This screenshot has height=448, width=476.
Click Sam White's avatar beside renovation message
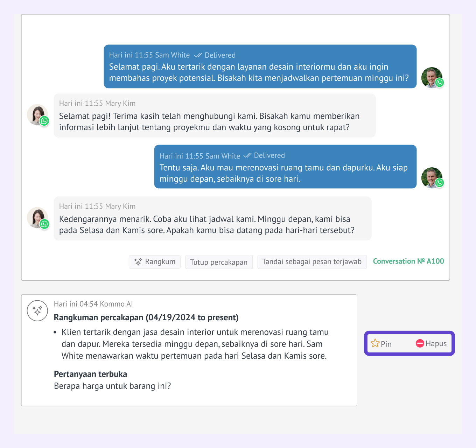pyautogui.click(x=432, y=178)
